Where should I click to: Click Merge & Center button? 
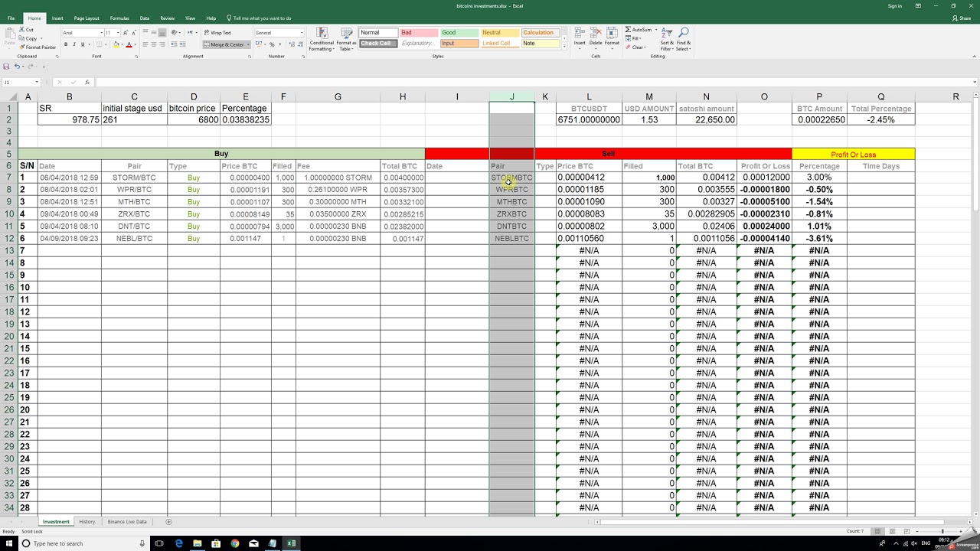224,44
